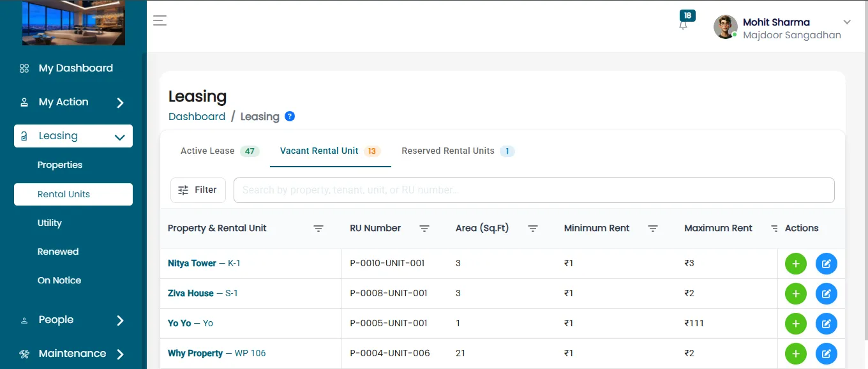868x369 pixels.
Task: Open the Ziva House — S-1 unit link
Action: [x=203, y=293]
